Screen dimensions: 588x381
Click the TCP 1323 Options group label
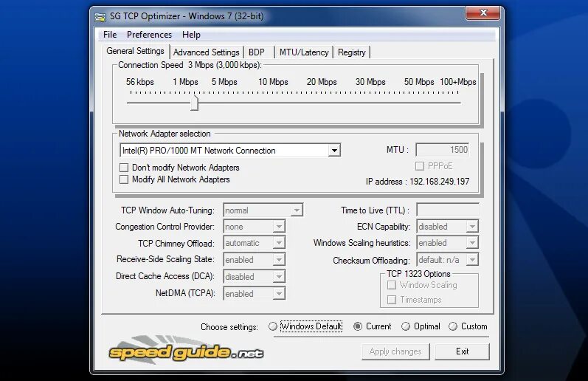418,274
